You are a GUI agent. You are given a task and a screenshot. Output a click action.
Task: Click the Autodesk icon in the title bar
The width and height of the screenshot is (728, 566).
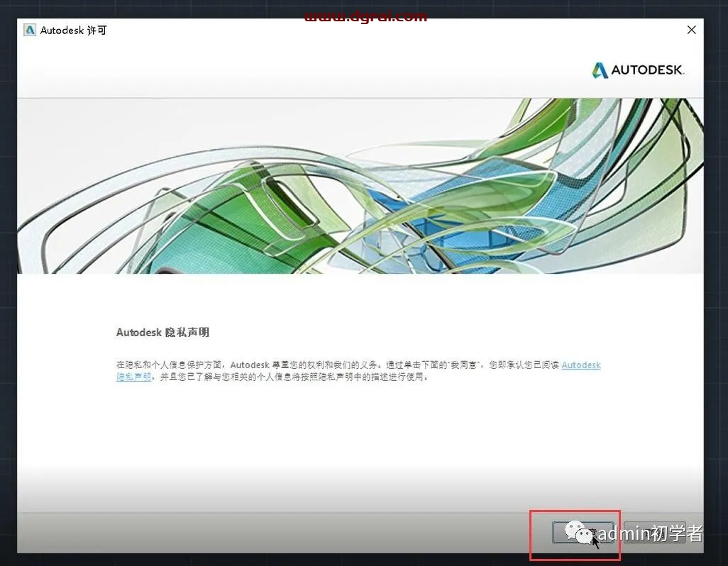pyautogui.click(x=30, y=30)
